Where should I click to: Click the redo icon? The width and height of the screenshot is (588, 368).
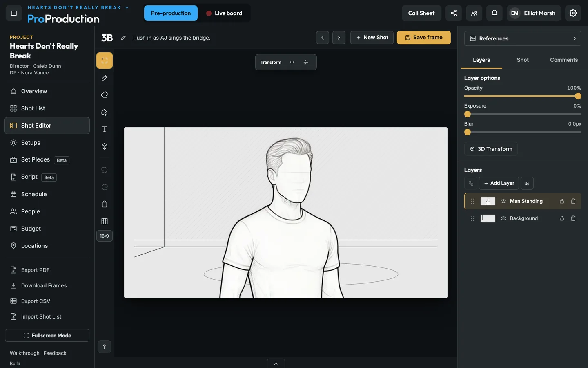pos(105,187)
